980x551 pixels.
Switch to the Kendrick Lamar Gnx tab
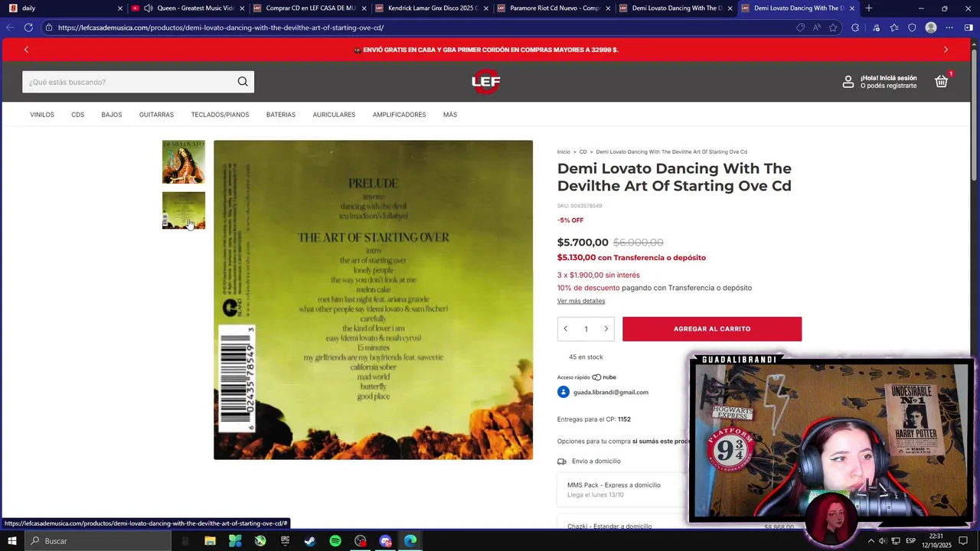(x=432, y=8)
